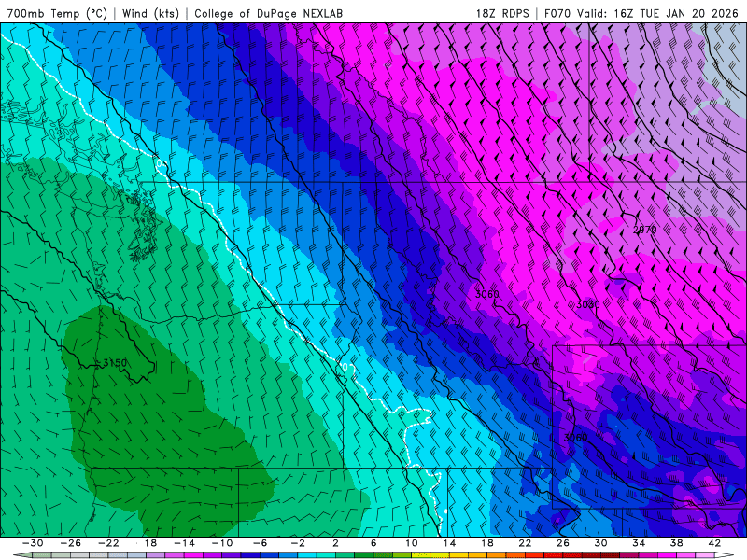Click the -14 color scale label
This screenshot has width=747, height=560.
click(x=184, y=543)
